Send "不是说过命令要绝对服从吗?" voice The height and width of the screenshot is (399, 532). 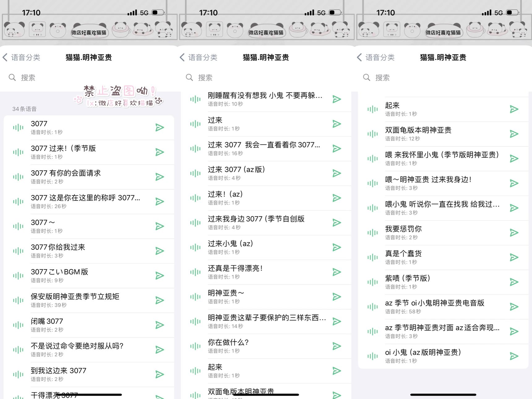[x=160, y=350]
